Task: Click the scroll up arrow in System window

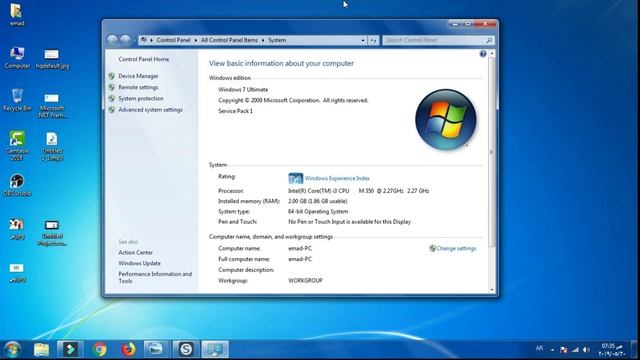Action: pyautogui.click(x=491, y=53)
